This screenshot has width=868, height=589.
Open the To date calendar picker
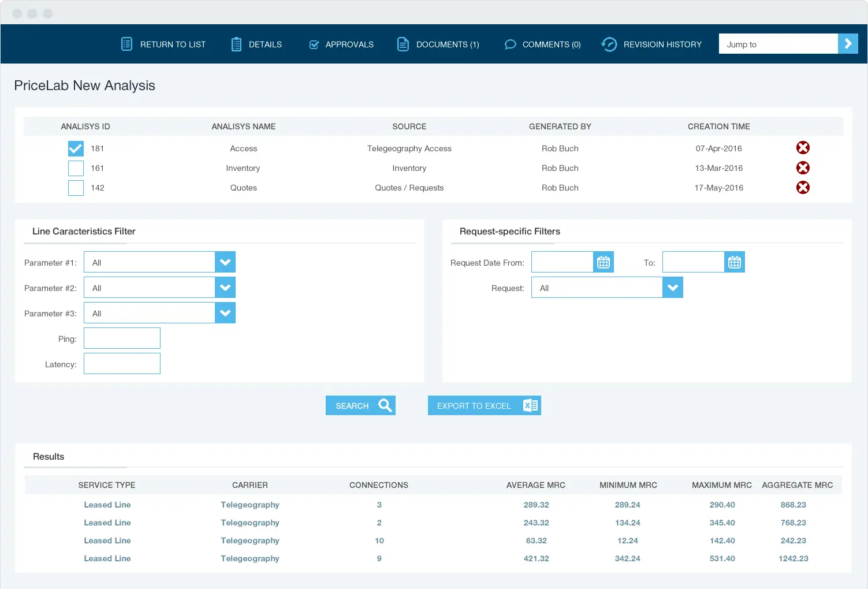[x=734, y=262]
